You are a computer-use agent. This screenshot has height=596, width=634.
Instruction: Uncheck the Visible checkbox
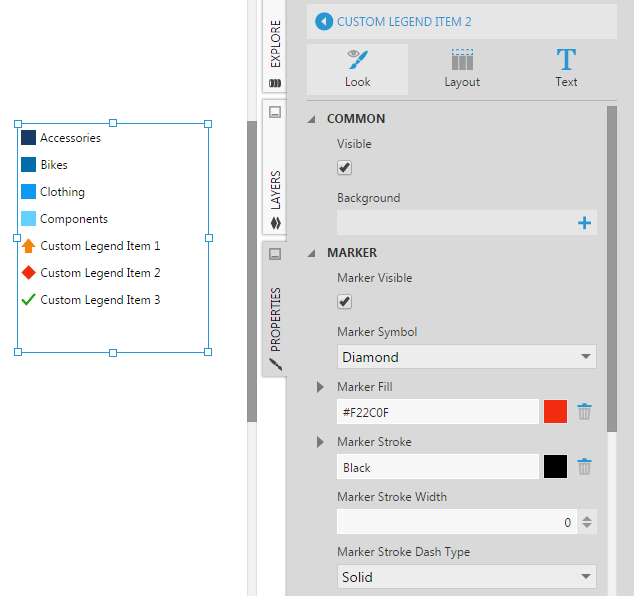click(x=344, y=168)
